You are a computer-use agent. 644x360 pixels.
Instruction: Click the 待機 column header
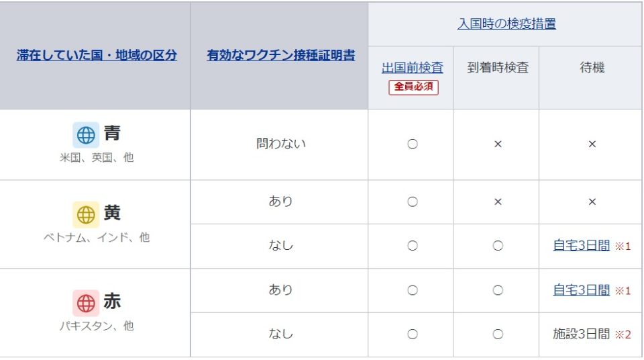coord(592,68)
